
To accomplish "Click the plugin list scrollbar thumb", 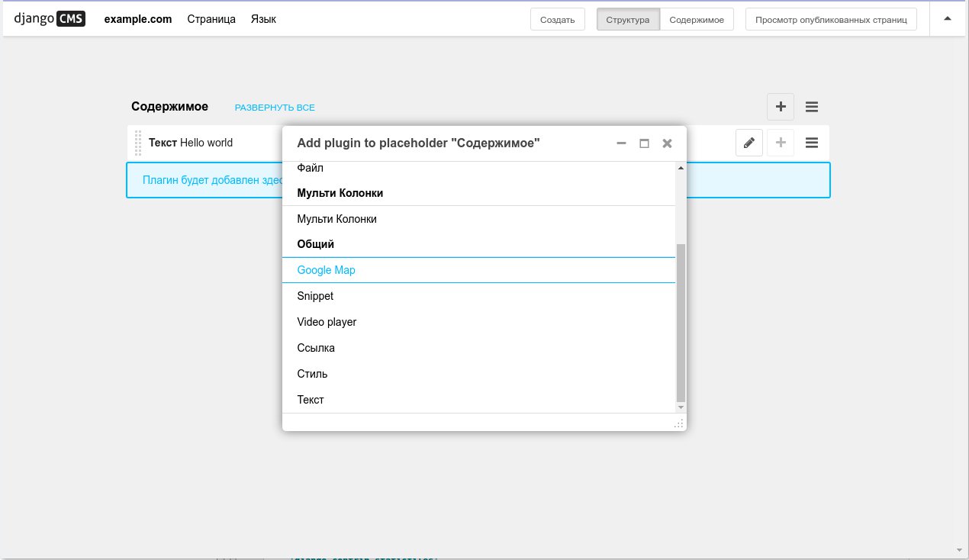I will (x=681, y=323).
